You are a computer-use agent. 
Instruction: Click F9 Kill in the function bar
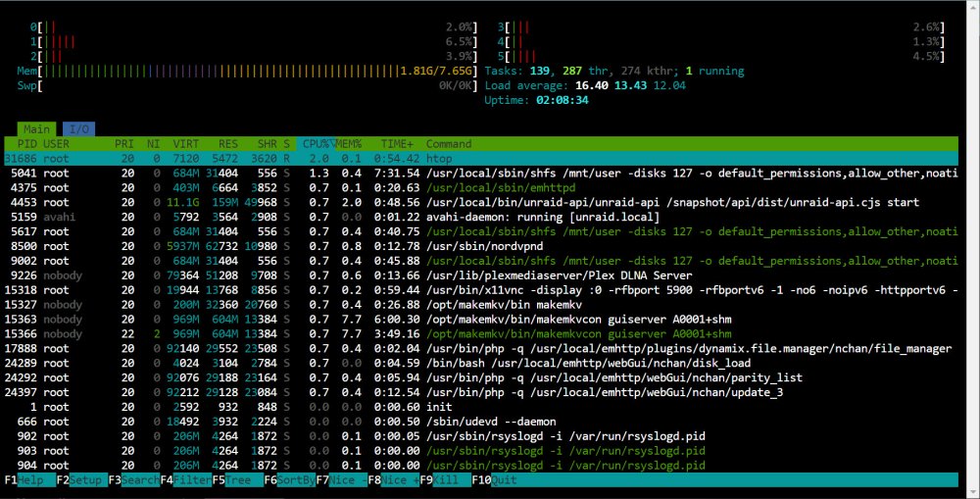(x=445, y=480)
